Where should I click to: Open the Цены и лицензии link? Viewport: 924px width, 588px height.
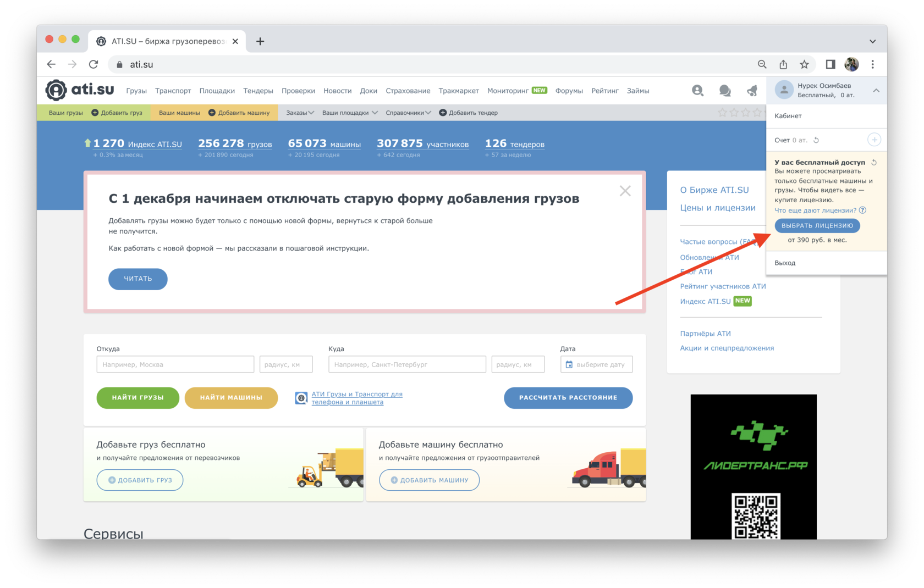click(x=718, y=208)
